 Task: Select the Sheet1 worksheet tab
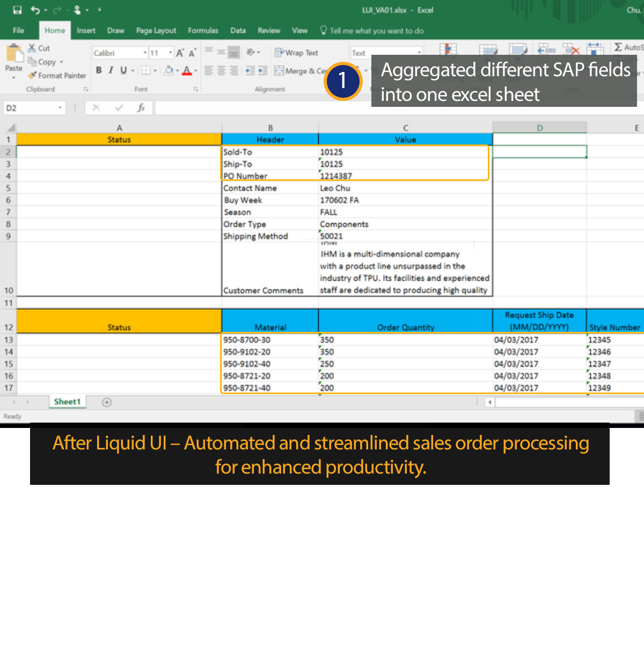pyautogui.click(x=67, y=402)
